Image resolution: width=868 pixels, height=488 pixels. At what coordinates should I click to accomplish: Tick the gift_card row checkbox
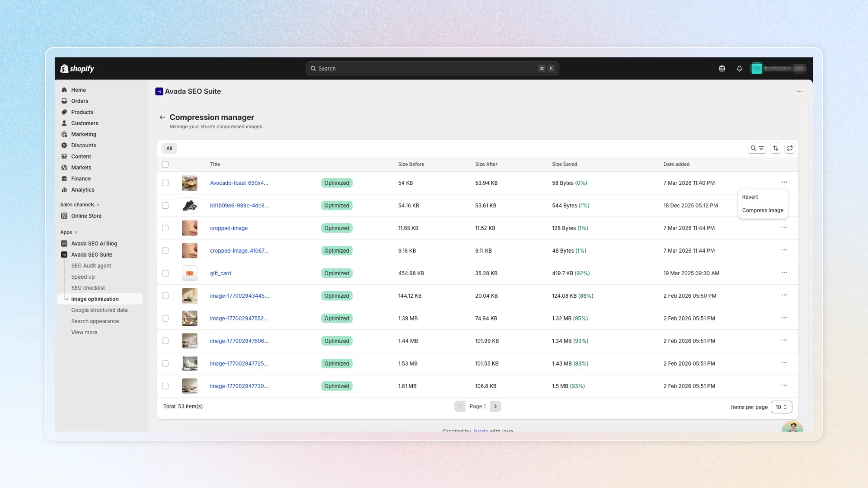(x=165, y=273)
